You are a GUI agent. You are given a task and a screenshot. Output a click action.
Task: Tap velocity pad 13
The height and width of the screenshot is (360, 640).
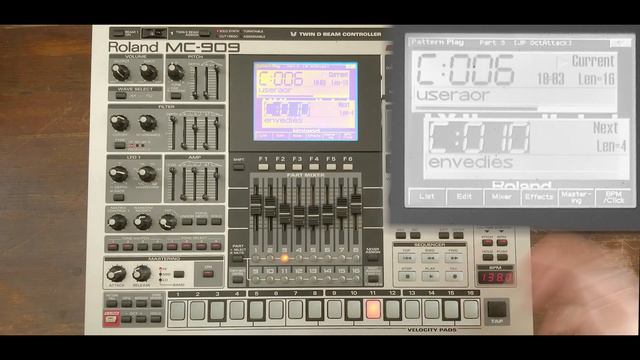pos(412,310)
